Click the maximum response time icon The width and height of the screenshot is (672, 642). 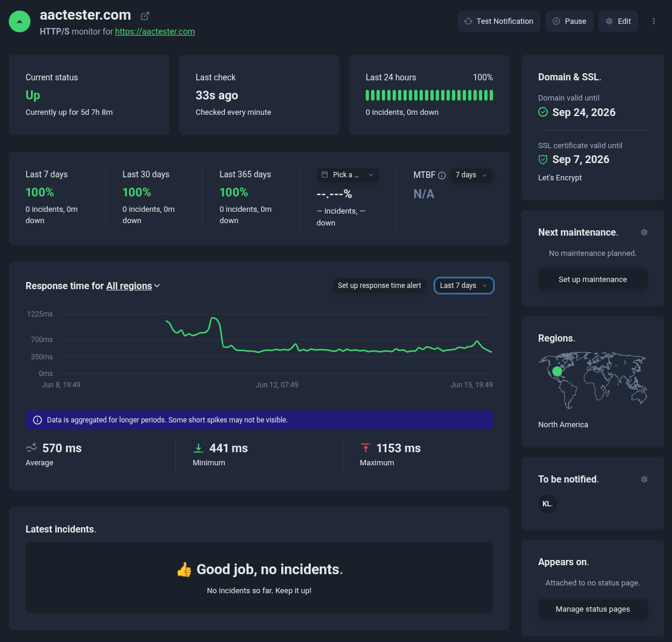366,448
